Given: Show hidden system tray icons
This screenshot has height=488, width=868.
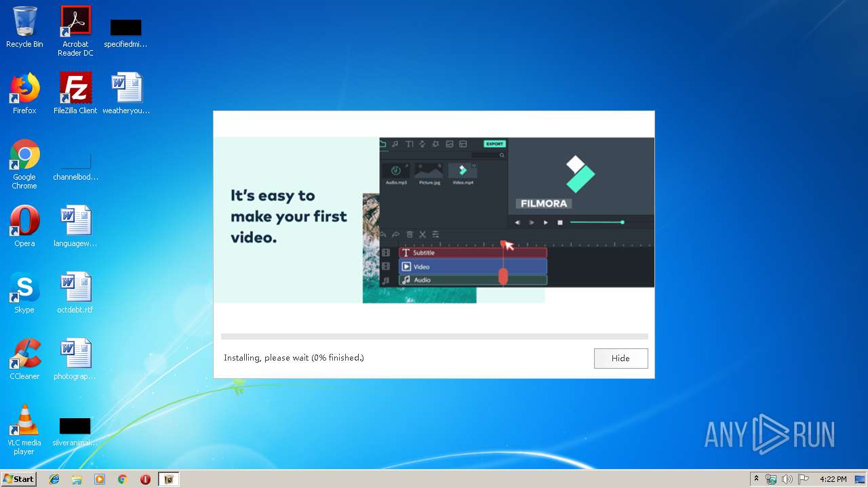Looking at the screenshot, I should point(757,479).
